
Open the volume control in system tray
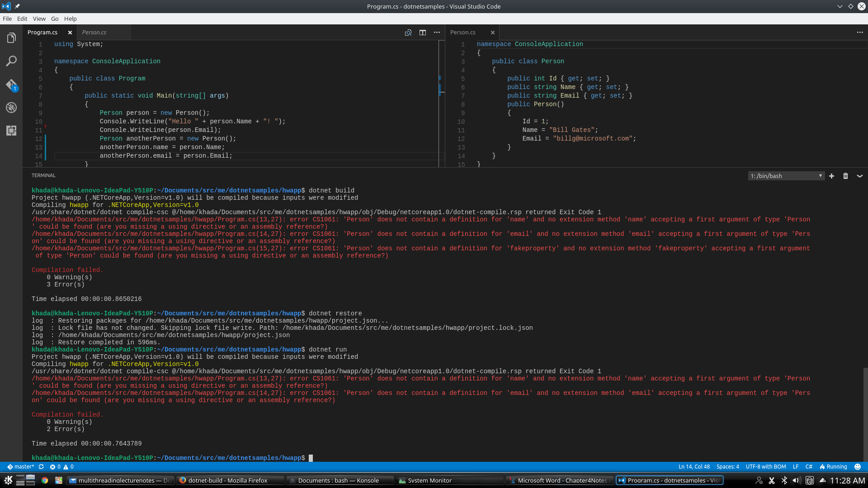797,480
